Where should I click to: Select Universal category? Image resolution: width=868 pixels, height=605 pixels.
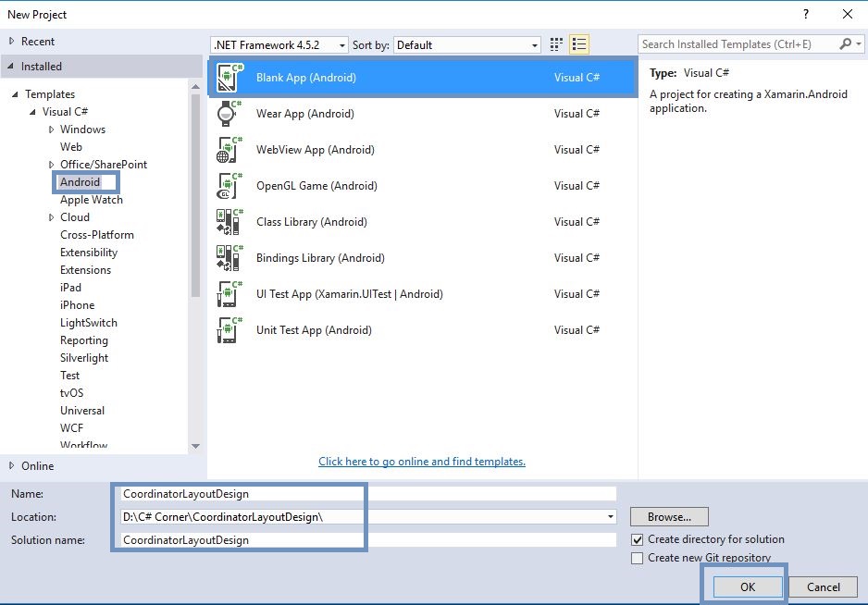pos(82,411)
